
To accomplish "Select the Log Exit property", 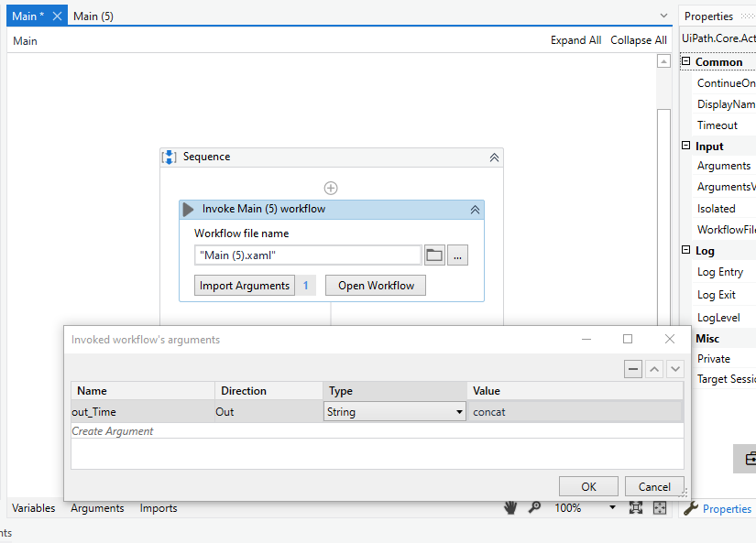I will tap(717, 295).
